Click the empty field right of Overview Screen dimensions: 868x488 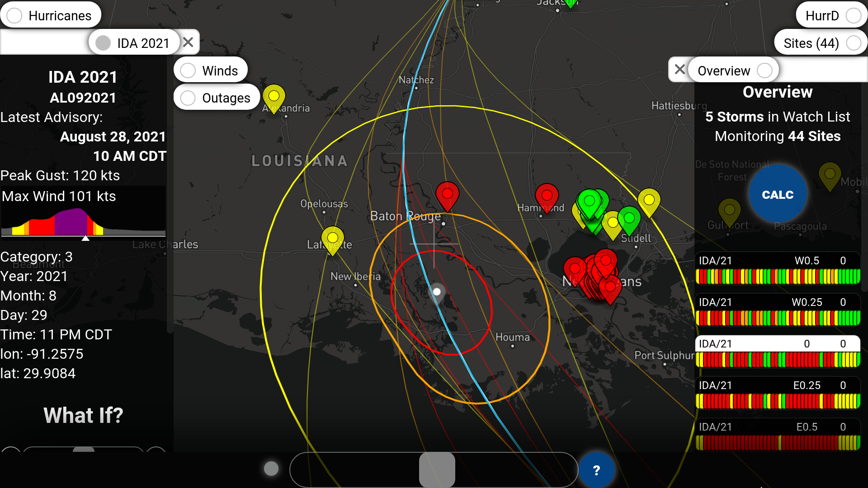point(823,70)
